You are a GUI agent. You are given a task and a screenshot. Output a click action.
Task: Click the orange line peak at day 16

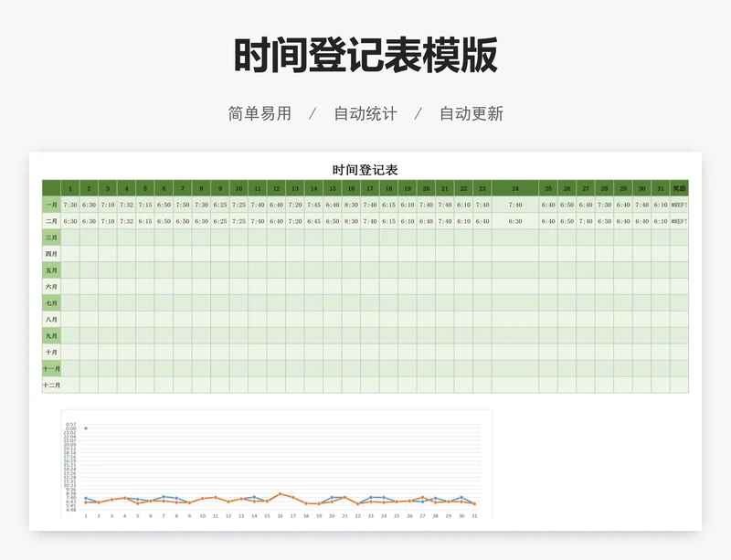[281, 493]
